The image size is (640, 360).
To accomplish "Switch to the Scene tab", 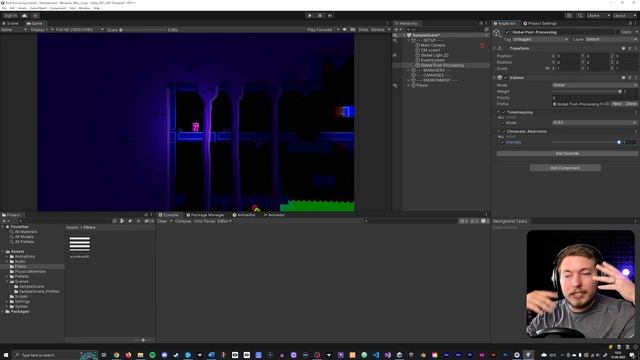I will [x=11, y=23].
